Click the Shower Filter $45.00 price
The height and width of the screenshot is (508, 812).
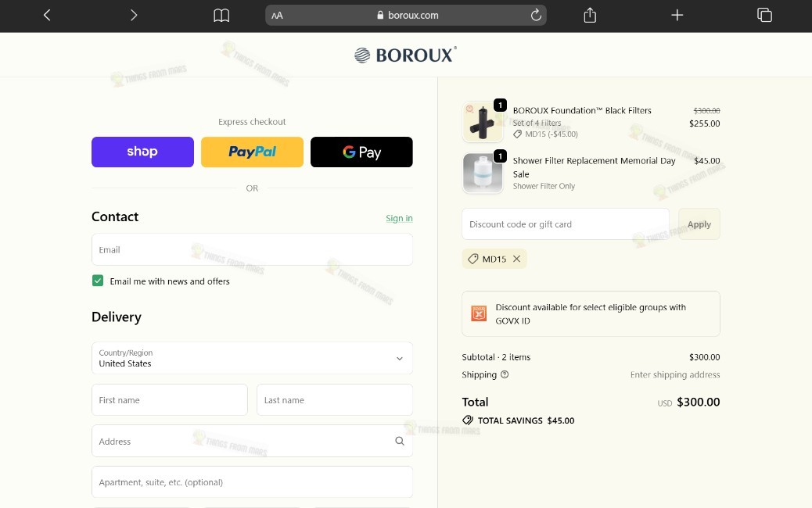(x=707, y=161)
